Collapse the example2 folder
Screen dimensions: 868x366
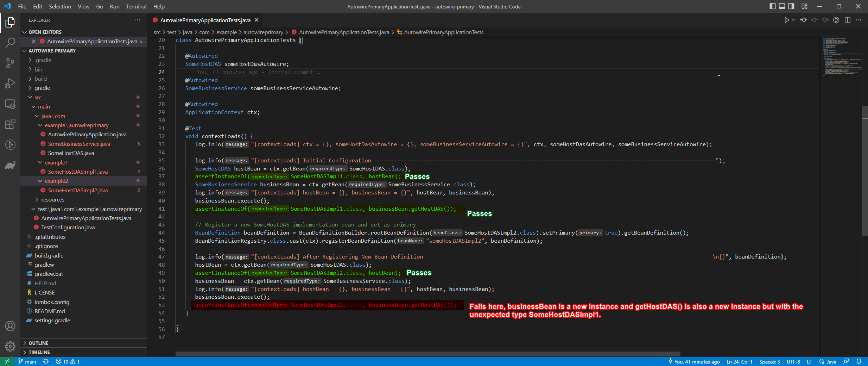click(x=56, y=181)
